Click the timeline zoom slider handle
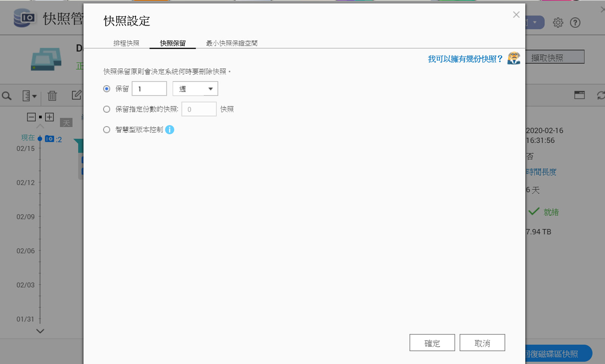The image size is (605, 364). point(40,117)
